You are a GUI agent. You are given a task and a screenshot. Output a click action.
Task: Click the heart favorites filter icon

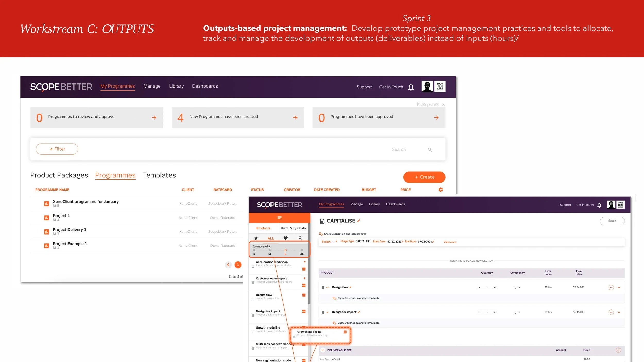point(285,238)
